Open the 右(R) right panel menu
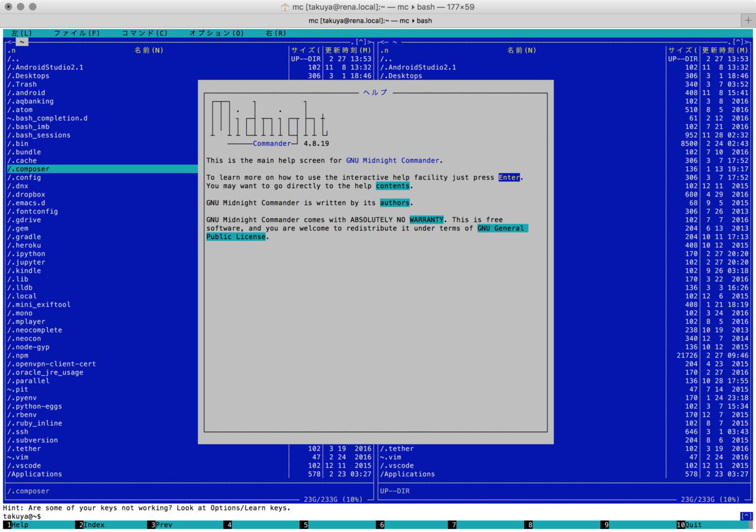The image size is (756, 532). click(x=275, y=33)
